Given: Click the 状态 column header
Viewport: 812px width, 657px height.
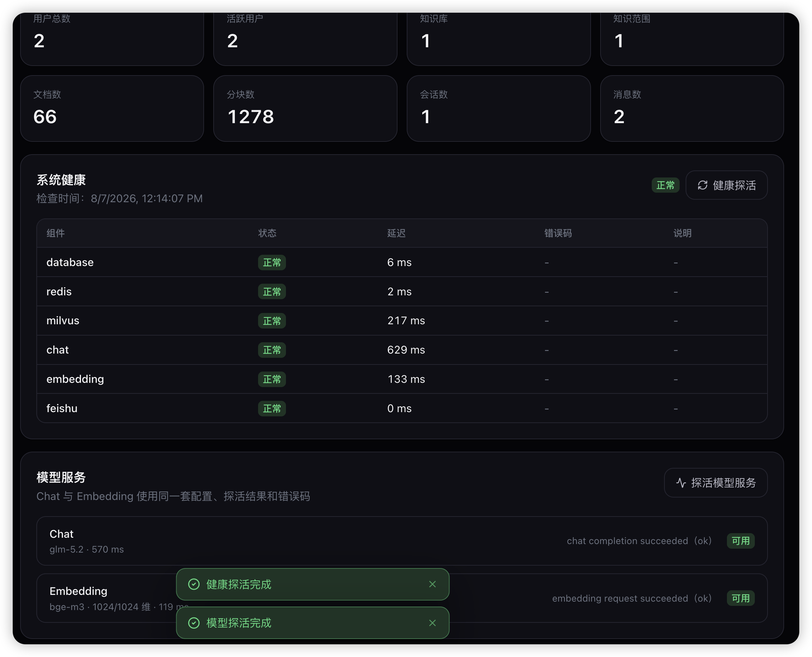Looking at the screenshot, I should (267, 233).
